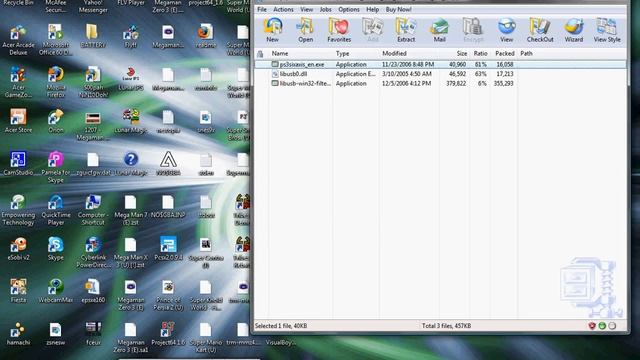Select the Lunar IPS desktop icon
Image resolution: width=640 pixels, height=360 pixels.
click(x=131, y=78)
